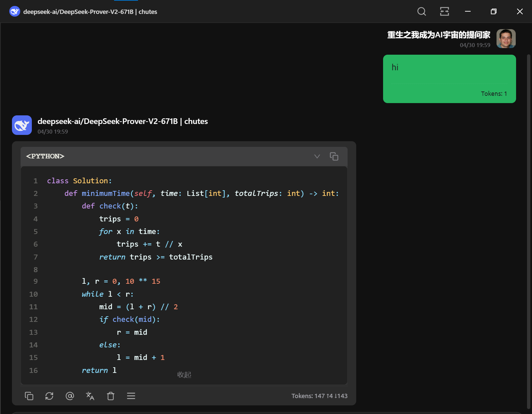The image size is (532, 414).
Task: Click the deepseek-ai/DeepSeek-Prover-V2-671B model name
Action: coord(107,121)
